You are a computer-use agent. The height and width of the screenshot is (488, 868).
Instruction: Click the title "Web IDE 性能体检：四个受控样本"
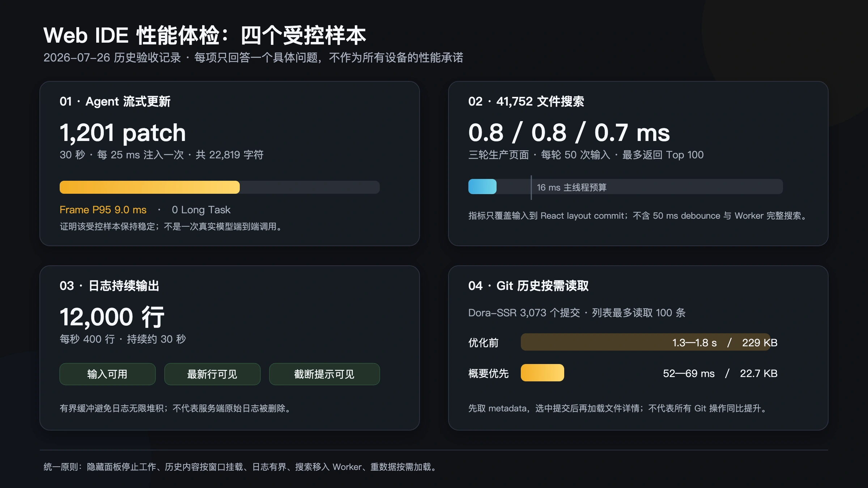[x=205, y=35]
